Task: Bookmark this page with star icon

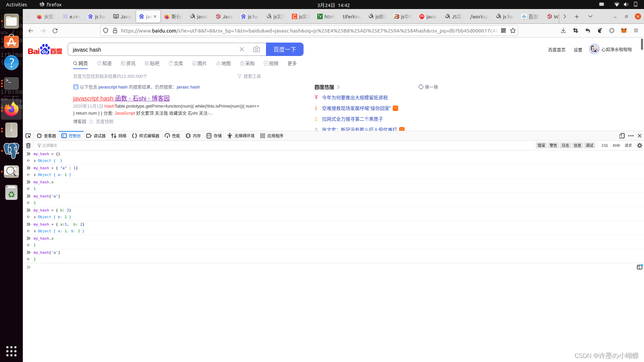Action: click(x=513, y=31)
